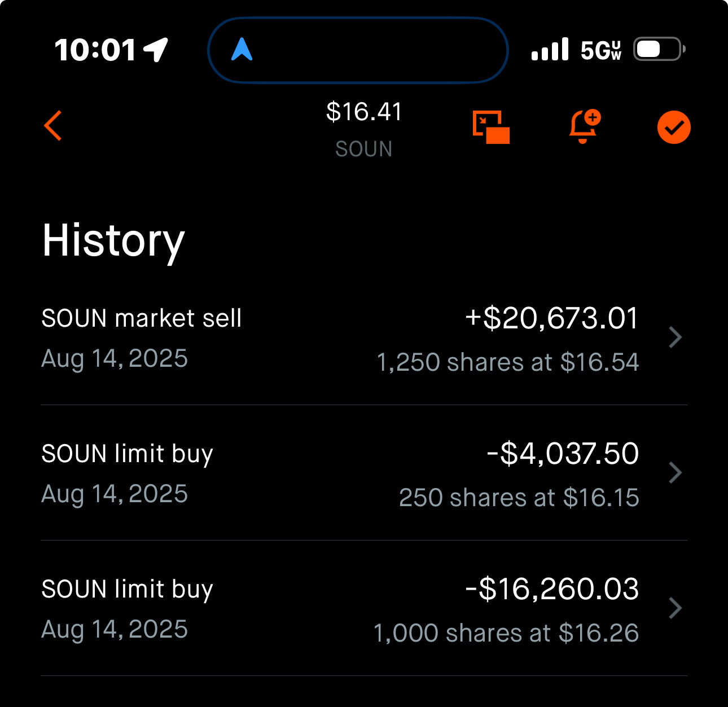Tap the History section heading
The height and width of the screenshot is (707, 728).
[113, 241]
